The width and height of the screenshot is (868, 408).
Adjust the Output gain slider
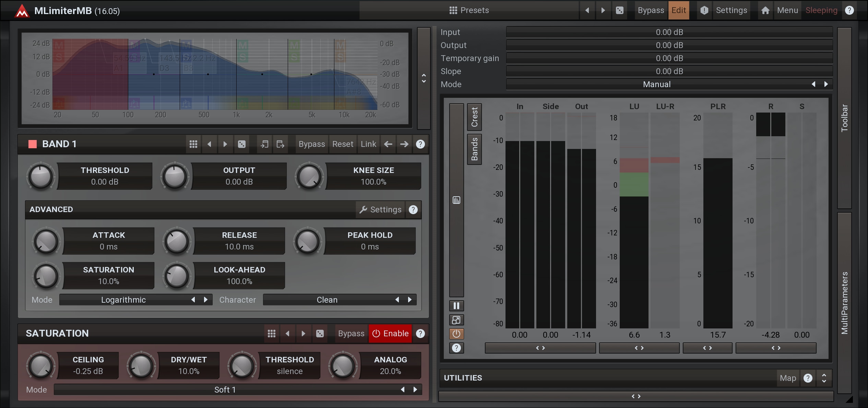669,45
